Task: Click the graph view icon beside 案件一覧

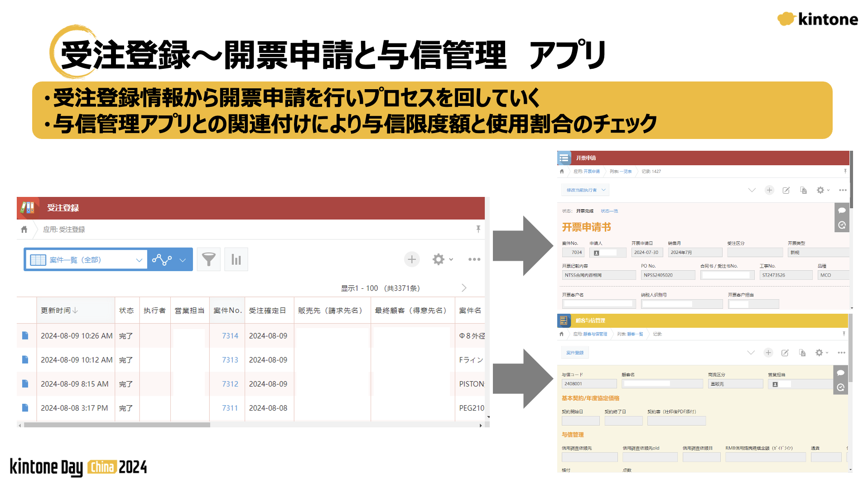Action: point(162,259)
